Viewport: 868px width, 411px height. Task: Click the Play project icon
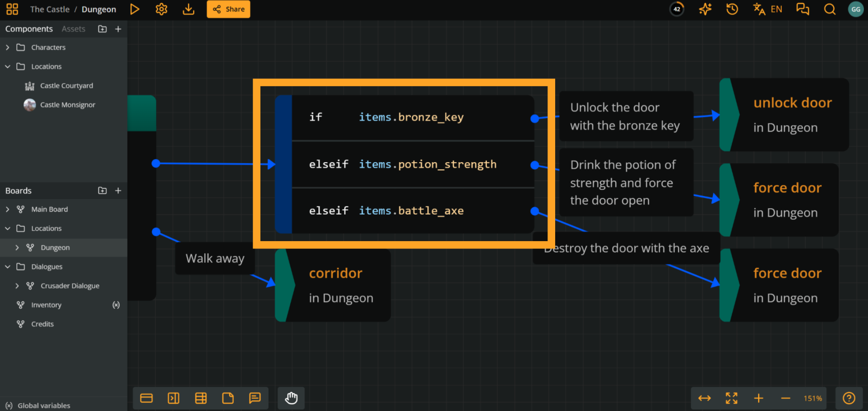click(134, 9)
